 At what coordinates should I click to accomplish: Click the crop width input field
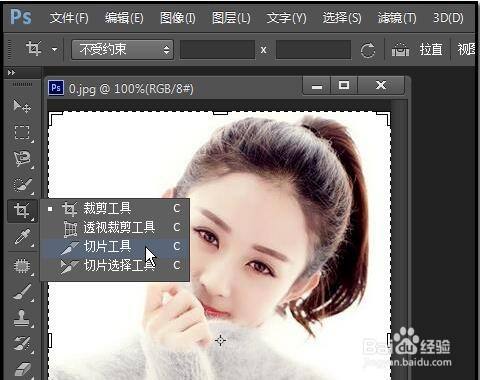[x=217, y=50]
